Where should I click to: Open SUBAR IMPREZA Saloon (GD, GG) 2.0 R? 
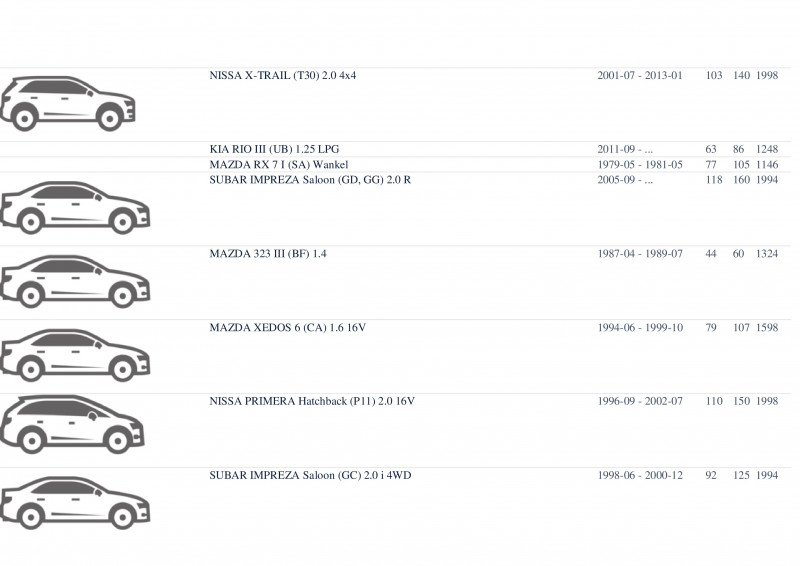coord(310,180)
